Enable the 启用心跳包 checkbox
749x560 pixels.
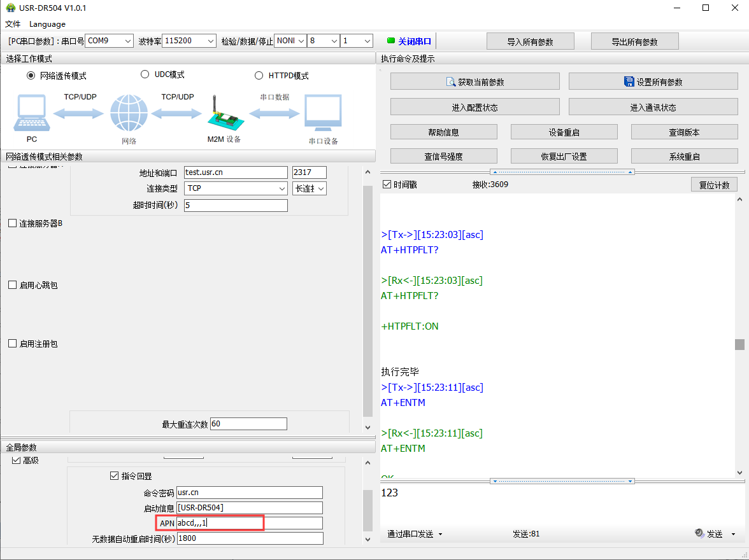tap(13, 285)
